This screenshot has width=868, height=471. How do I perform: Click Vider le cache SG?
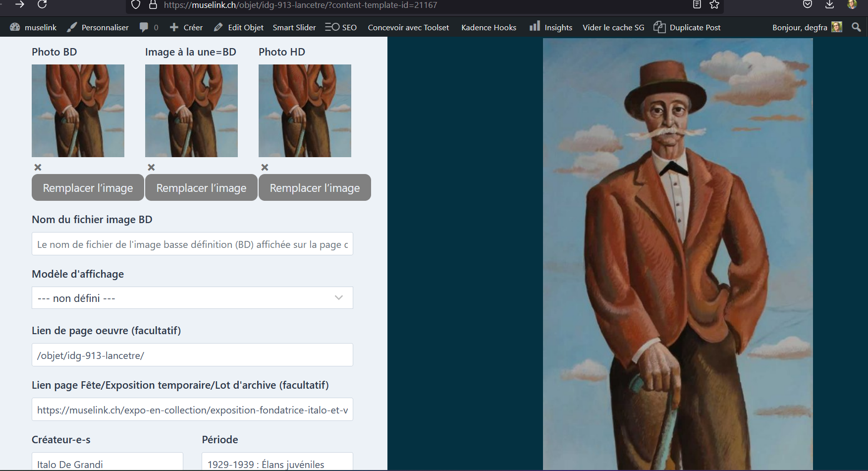tap(613, 27)
